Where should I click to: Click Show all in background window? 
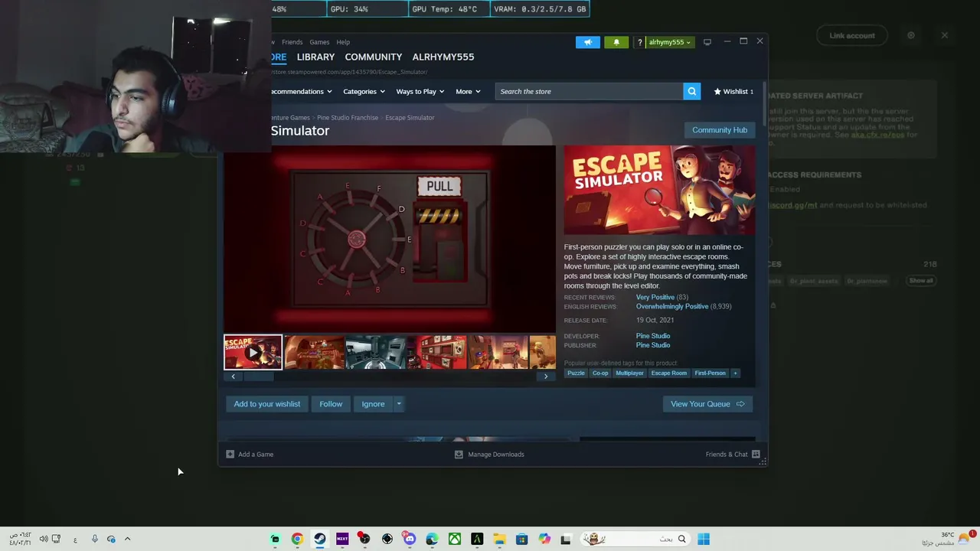[921, 281]
